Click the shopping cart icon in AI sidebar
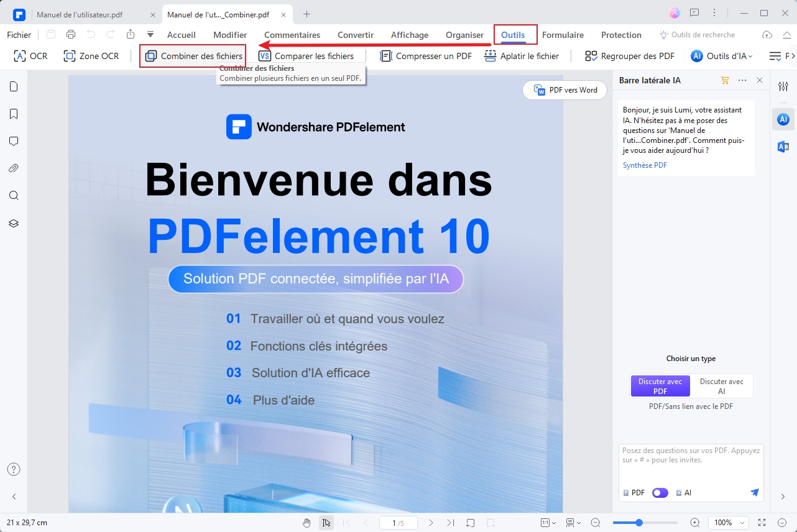The width and height of the screenshot is (797, 532). click(x=725, y=80)
